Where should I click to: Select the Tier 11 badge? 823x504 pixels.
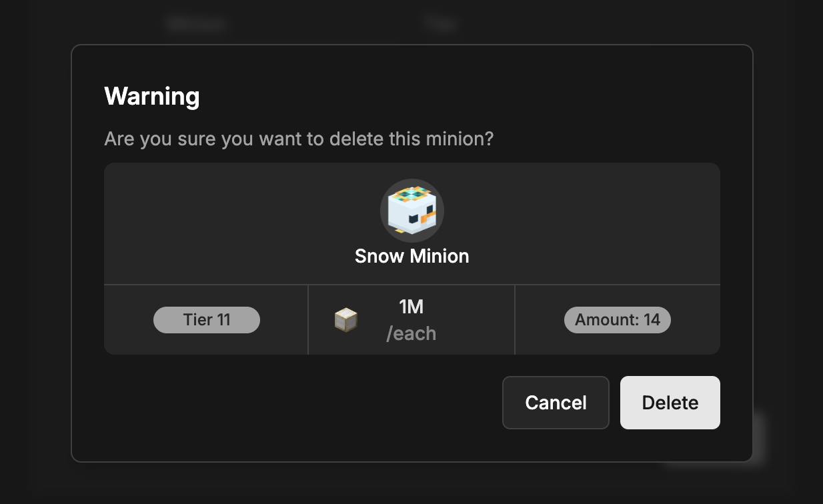click(207, 320)
